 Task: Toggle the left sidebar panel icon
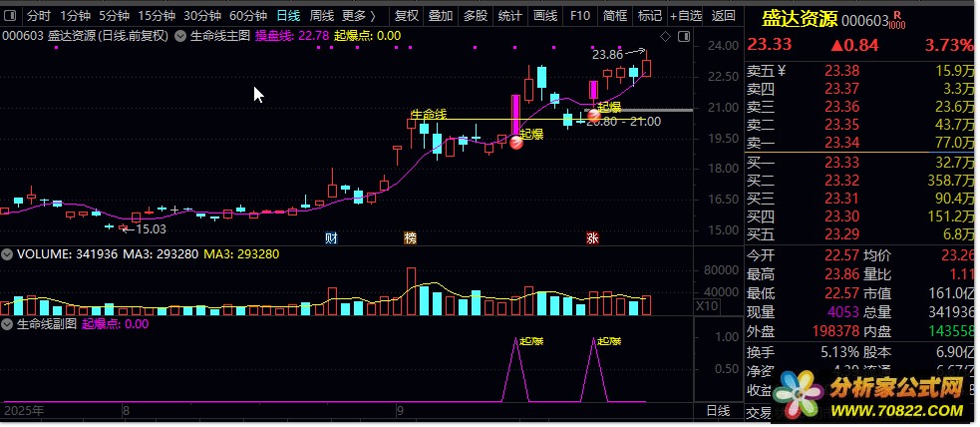pos(10,15)
